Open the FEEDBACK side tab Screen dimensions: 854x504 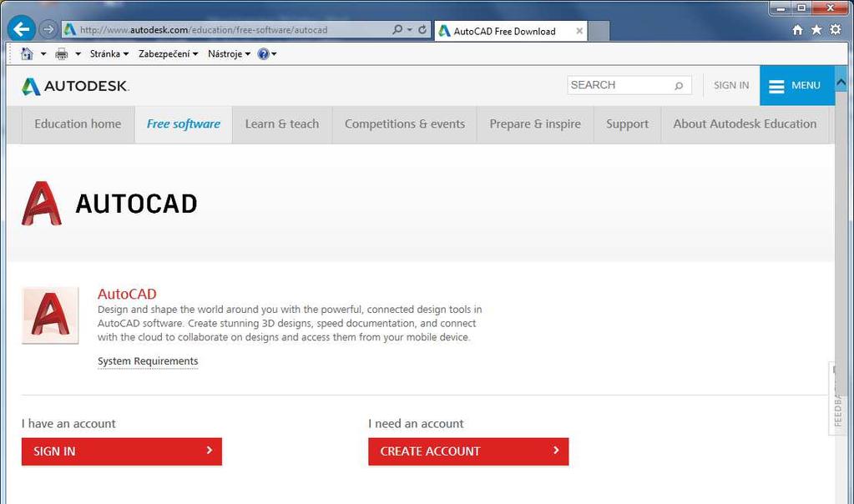(x=837, y=398)
